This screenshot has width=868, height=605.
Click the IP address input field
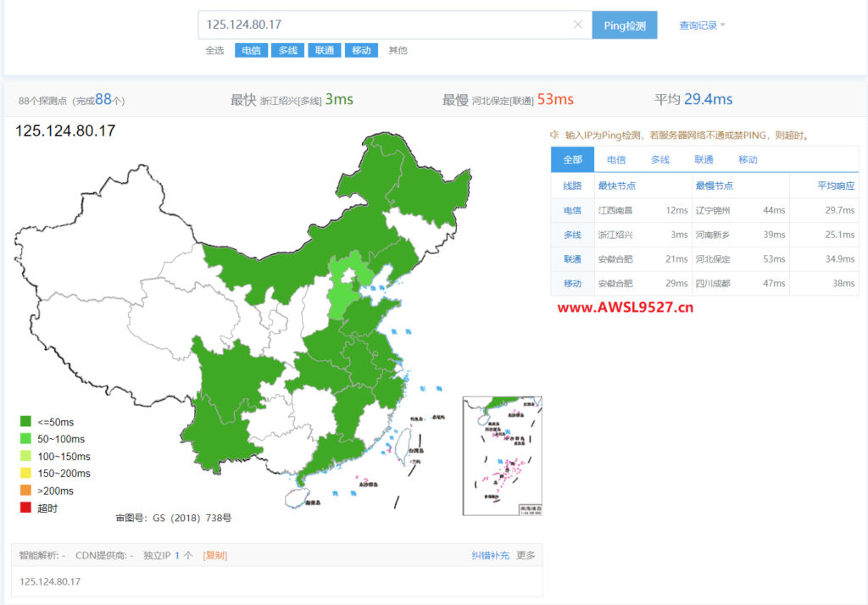pyautogui.click(x=381, y=25)
